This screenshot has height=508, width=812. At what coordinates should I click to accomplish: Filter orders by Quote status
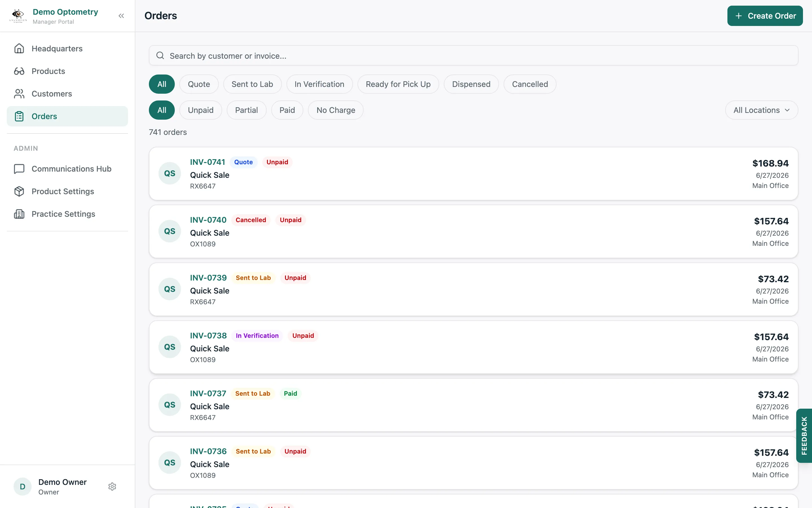coord(199,84)
